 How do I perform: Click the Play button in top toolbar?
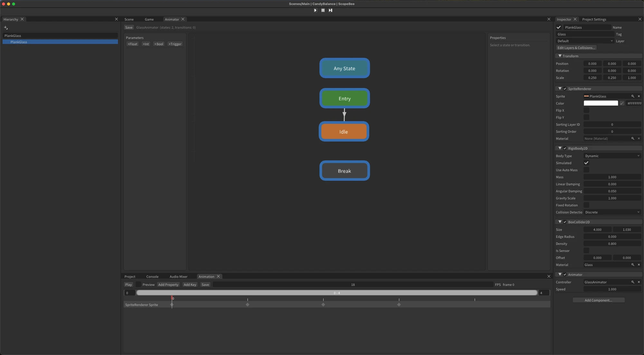[315, 10]
